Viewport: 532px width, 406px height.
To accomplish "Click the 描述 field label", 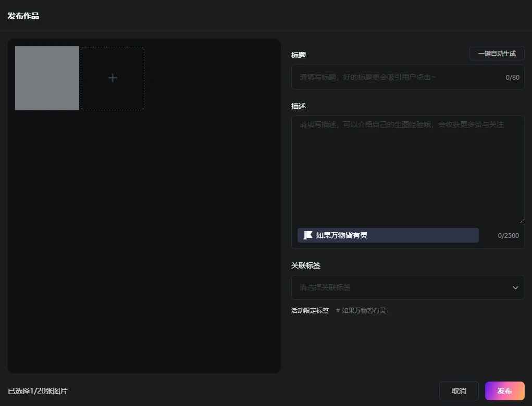I will (299, 106).
